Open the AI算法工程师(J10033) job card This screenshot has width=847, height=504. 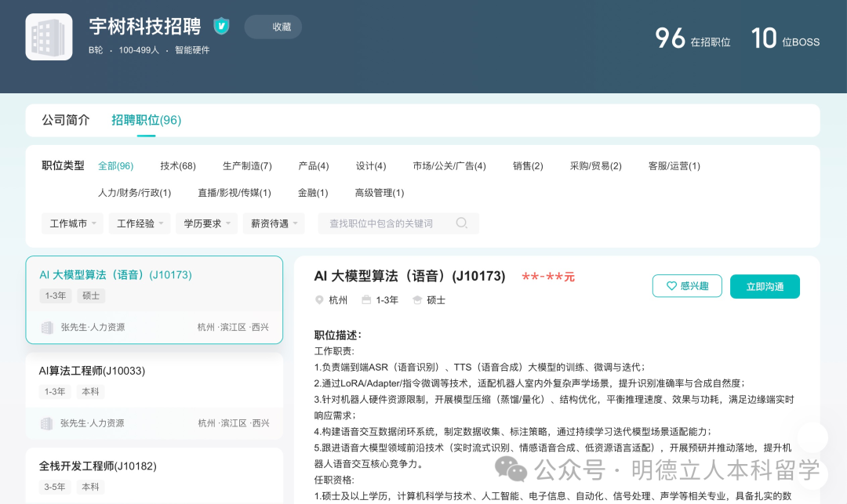tap(154, 396)
